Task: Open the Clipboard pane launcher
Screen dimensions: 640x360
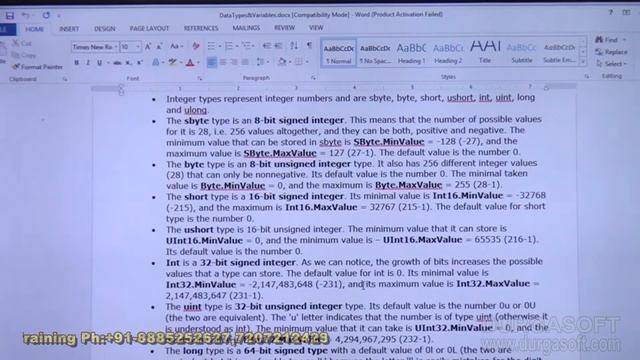Action: pos(65,79)
